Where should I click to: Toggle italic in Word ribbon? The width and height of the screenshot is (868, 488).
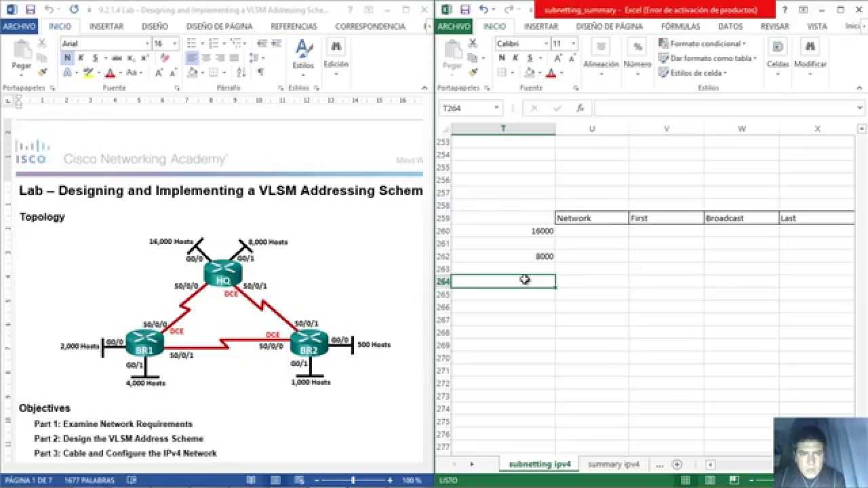coord(81,58)
